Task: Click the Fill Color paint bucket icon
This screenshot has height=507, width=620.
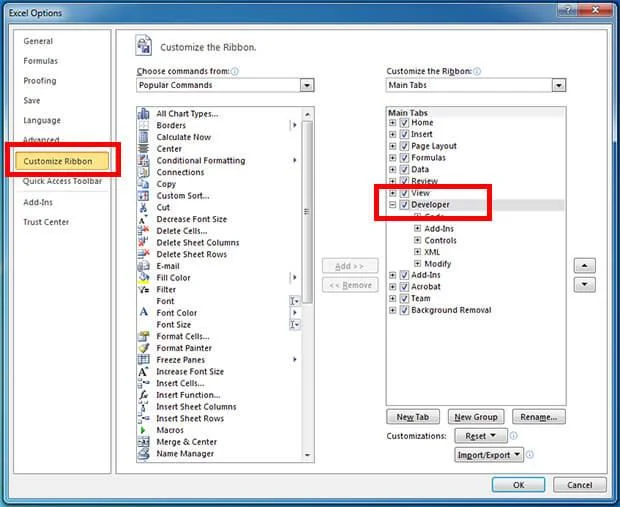Action: pos(143,278)
